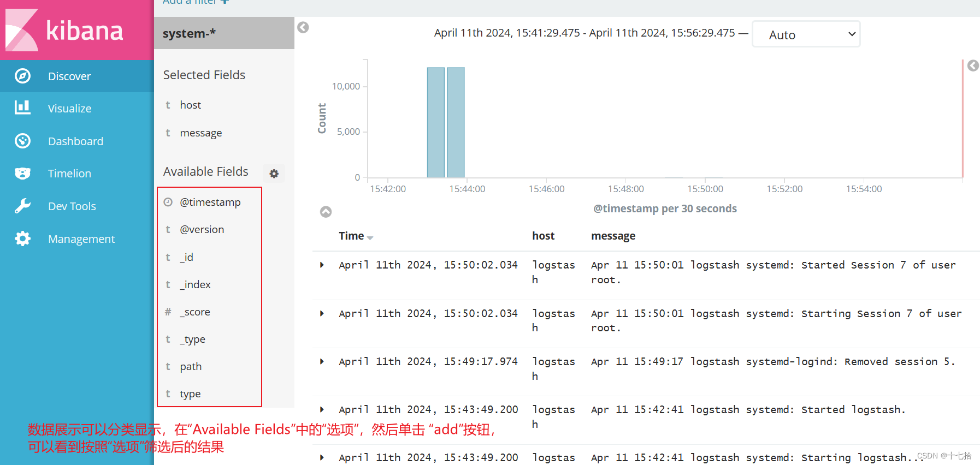The image size is (980, 465).
Task: Expand 15:43:49.200 Starting logstash row
Action: pyautogui.click(x=322, y=457)
